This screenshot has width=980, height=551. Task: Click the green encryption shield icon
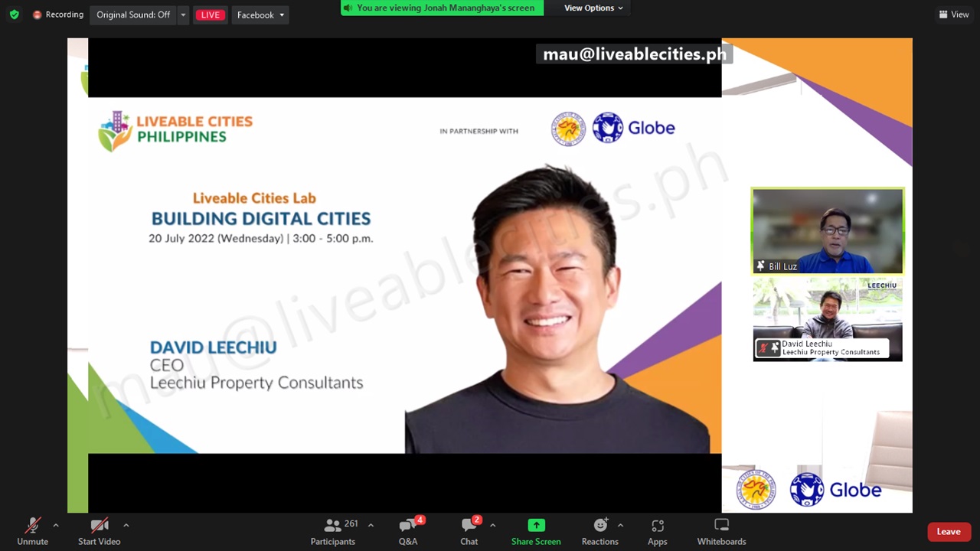[14, 15]
